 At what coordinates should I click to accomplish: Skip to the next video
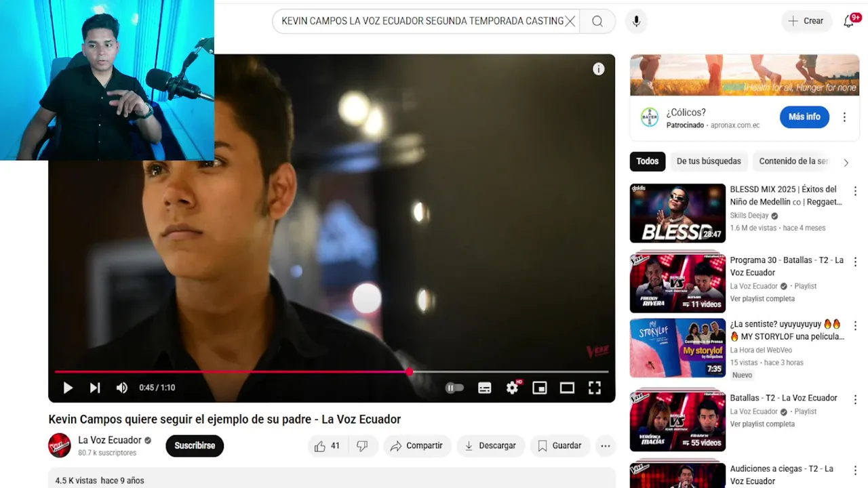[95, 388]
